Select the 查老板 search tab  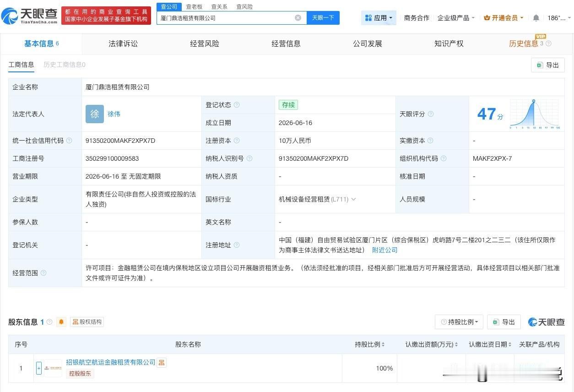click(194, 7)
